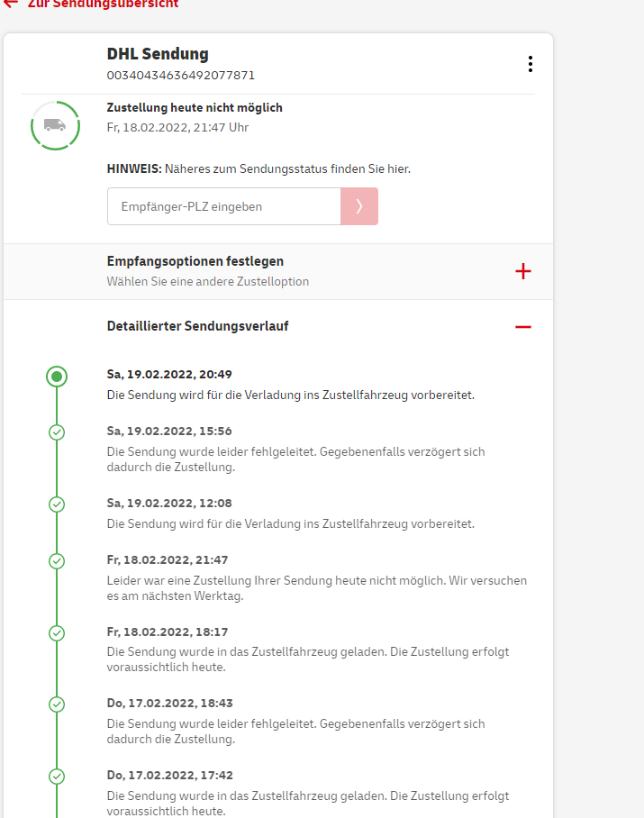Collapse Detaillierter Sendungsverlauf with minus icon

[x=522, y=326]
